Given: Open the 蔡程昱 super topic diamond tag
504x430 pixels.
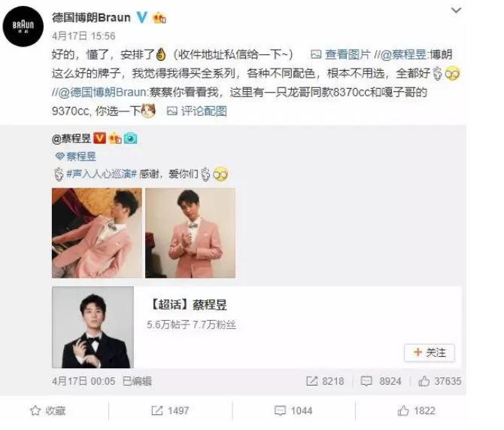Looking at the screenshot, I should pyautogui.click(x=76, y=157).
